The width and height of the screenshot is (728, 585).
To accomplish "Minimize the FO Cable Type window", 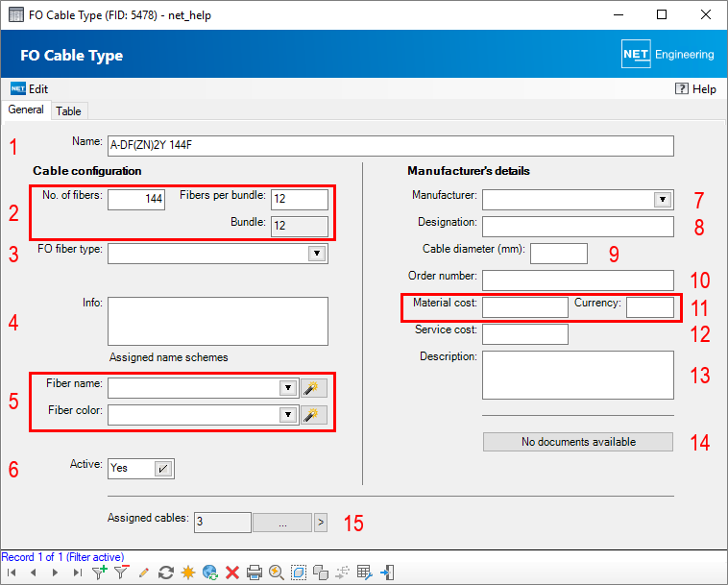I will click(619, 14).
